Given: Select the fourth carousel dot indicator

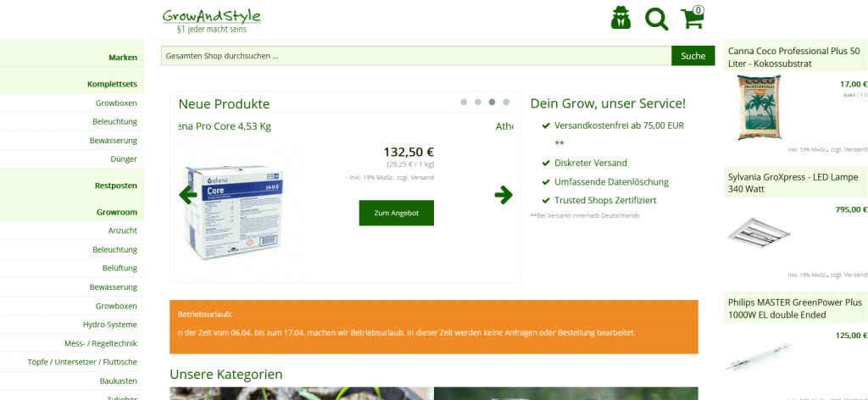Looking at the screenshot, I should pos(506,102).
